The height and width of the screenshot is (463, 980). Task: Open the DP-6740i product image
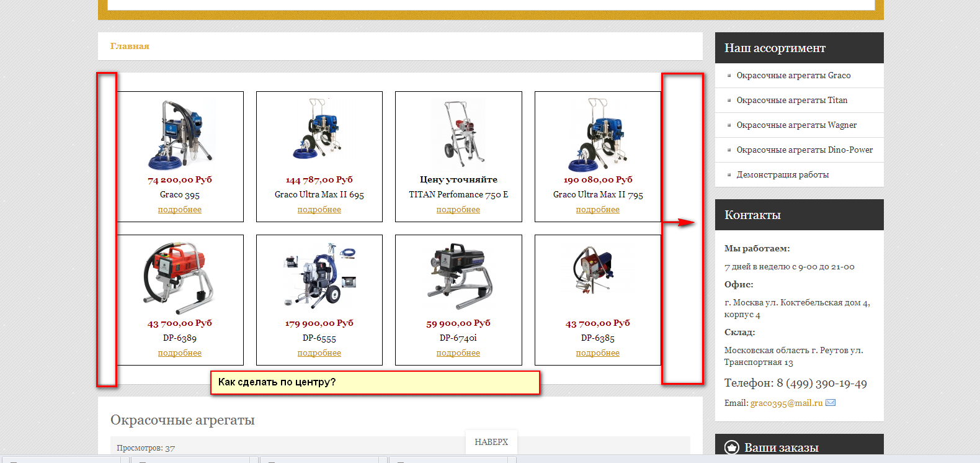click(458, 276)
